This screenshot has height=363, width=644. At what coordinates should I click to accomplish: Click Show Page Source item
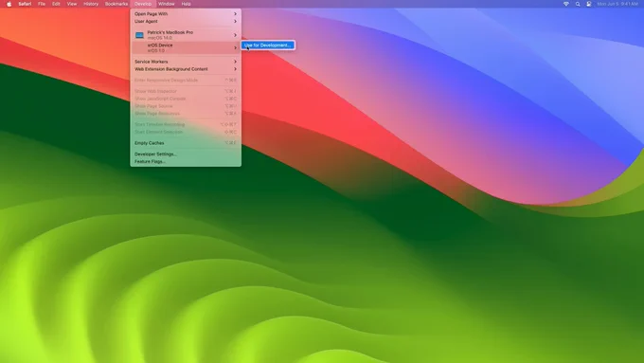click(x=186, y=106)
